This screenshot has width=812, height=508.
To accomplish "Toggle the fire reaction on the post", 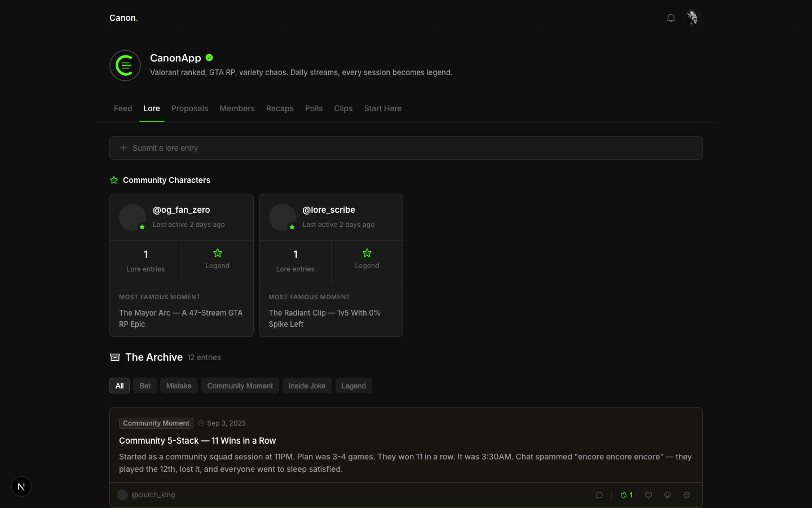I will click(x=626, y=495).
